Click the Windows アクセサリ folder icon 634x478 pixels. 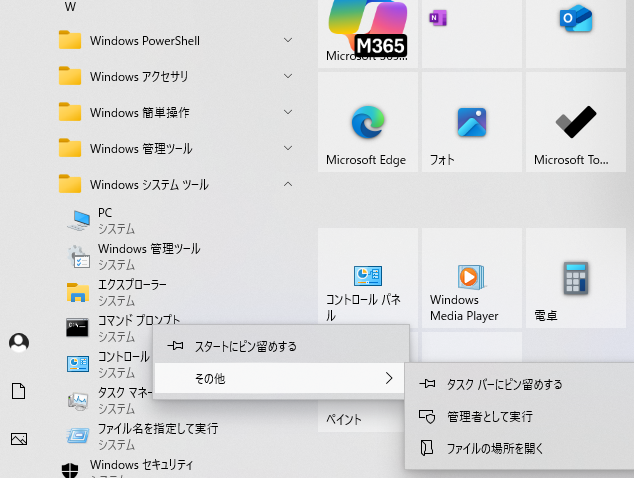tap(70, 76)
